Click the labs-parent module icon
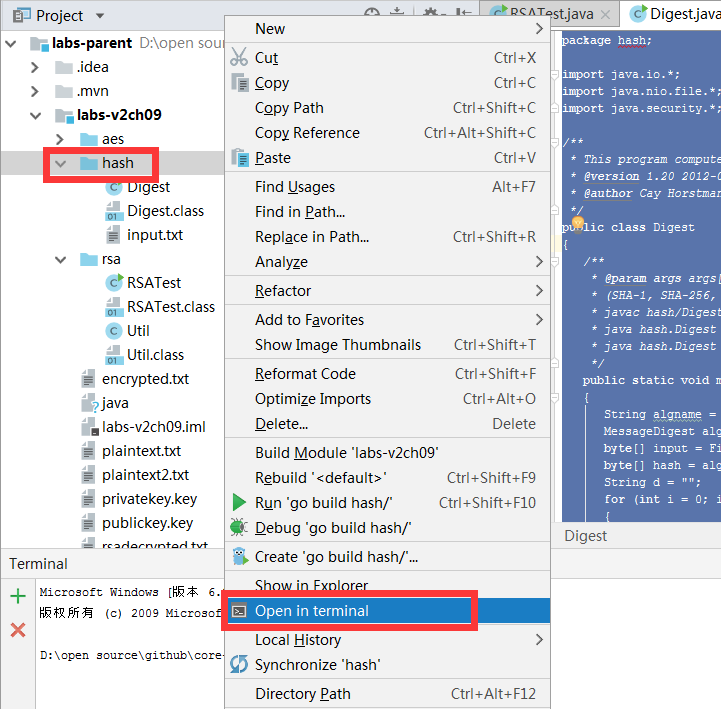Image resolution: width=721 pixels, height=709 pixels. coord(39,44)
